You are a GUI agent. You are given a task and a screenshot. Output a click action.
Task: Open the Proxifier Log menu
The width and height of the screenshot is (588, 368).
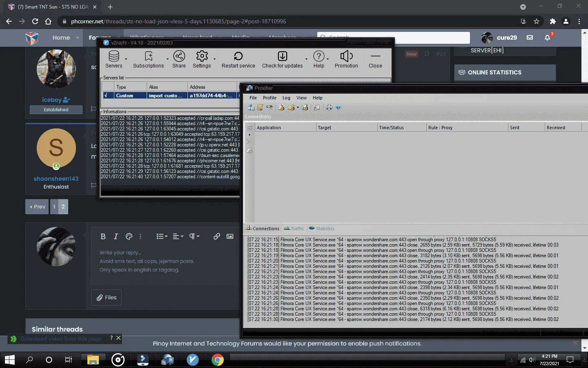pos(286,98)
